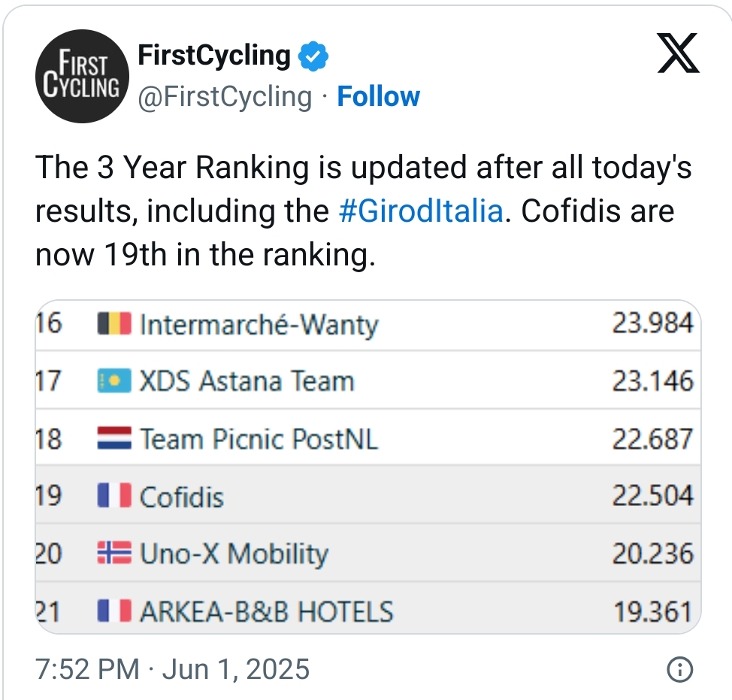Screen dimensions: 732x700
Task: Open the FirstCycling display name
Action: pyautogui.click(x=214, y=56)
